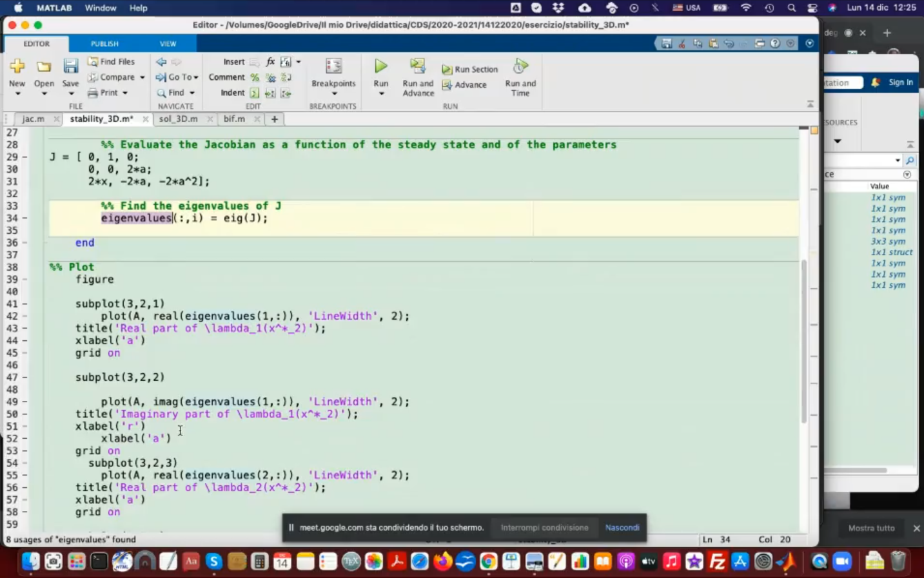Click the editor vertical scrollbar
Screen dimensions: 924x578
click(x=803, y=342)
